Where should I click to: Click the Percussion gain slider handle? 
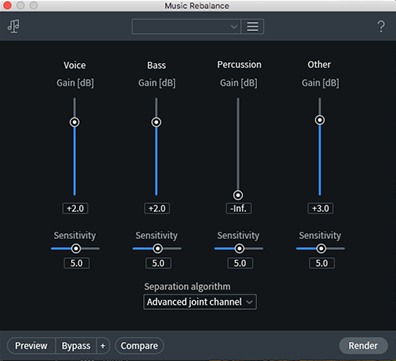tap(238, 195)
